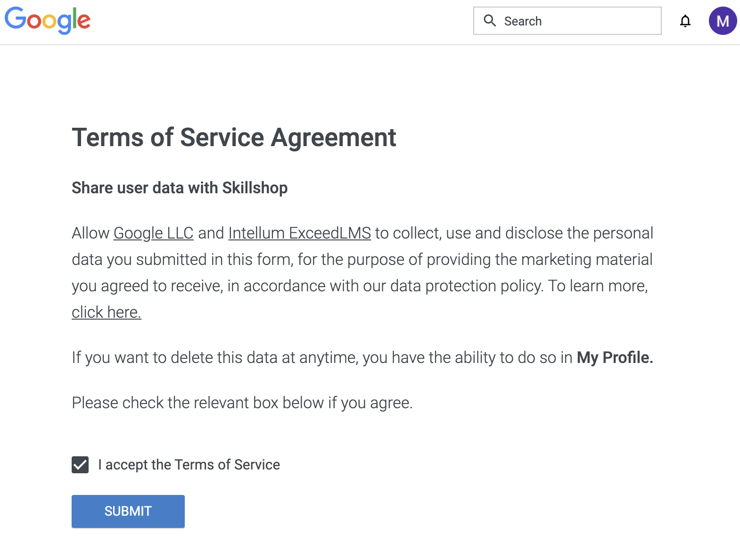The image size is (740, 560).
Task: Click the magnifying glass search icon
Action: pyautogui.click(x=490, y=21)
